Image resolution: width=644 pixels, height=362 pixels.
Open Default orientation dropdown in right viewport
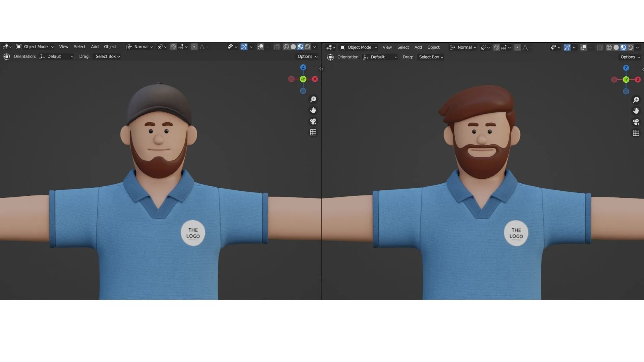point(380,57)
